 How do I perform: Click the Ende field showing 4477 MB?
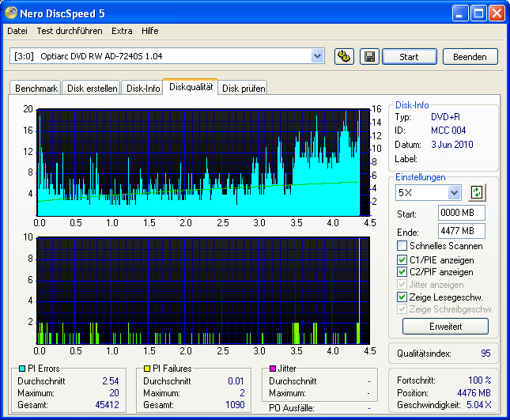click(x=462, y=231)
